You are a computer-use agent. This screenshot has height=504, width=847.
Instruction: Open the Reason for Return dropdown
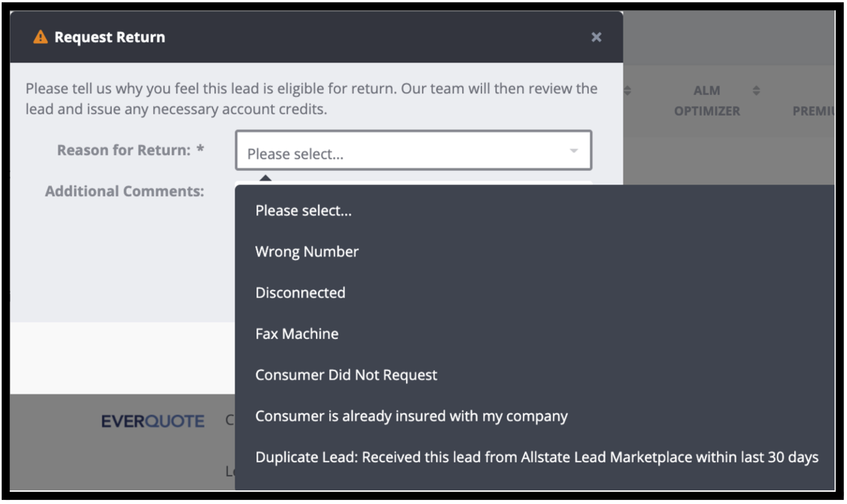tap(413, 150)
